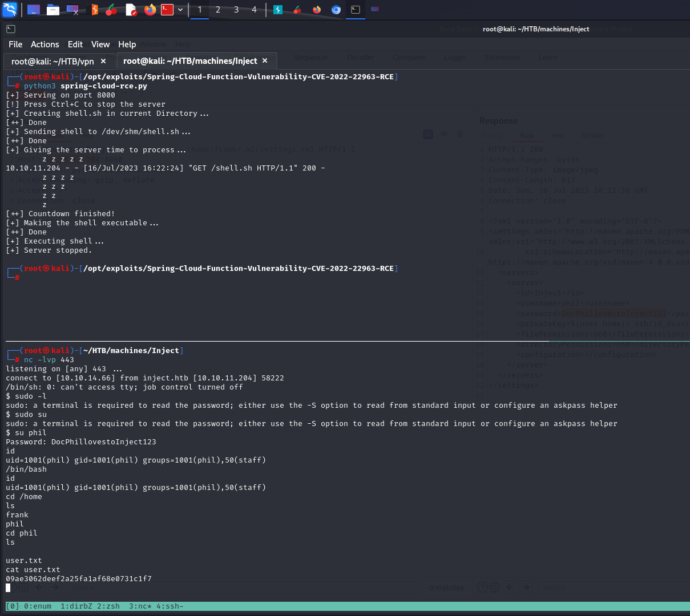The height and width of the screenshot is (616, 690).
Task: Click the '[+] Server stopped.' line
Action: [x=49, y=250]
